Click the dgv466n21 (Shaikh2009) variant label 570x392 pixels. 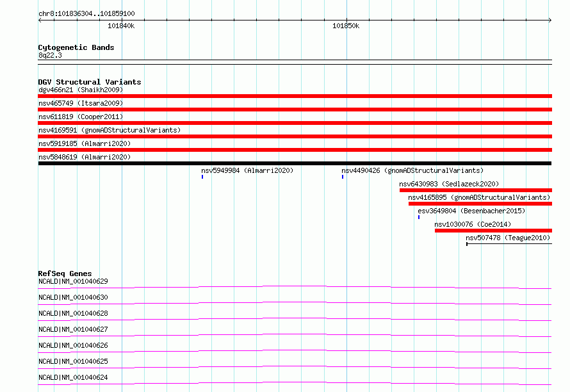pos(81,90)
